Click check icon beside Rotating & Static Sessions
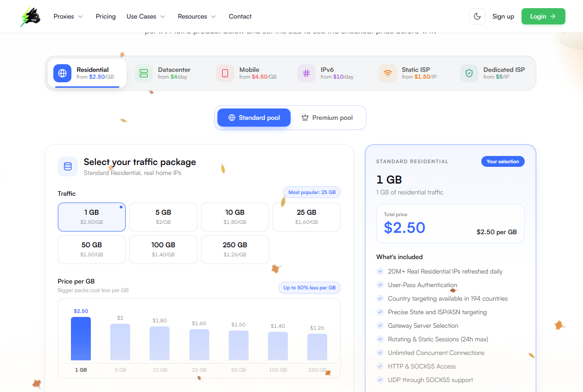Viewport: 583px width, 392px height. (x=380, y=339)
